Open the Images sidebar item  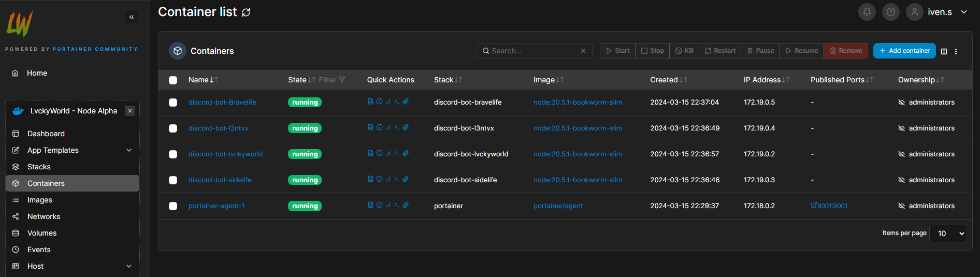coord(40,200)
